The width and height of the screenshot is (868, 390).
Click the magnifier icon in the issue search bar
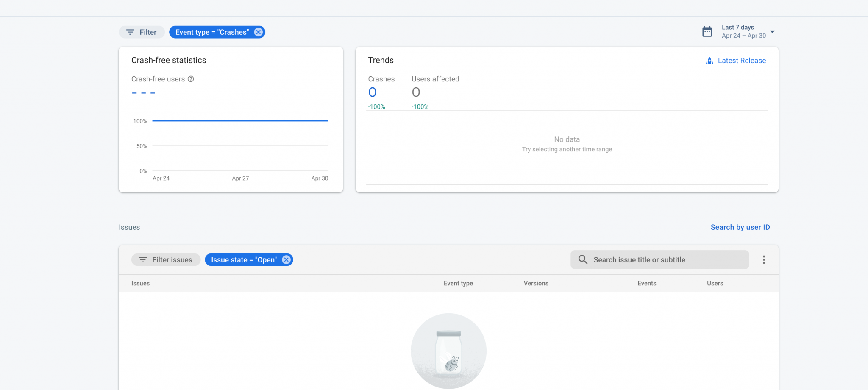(583, 259)
